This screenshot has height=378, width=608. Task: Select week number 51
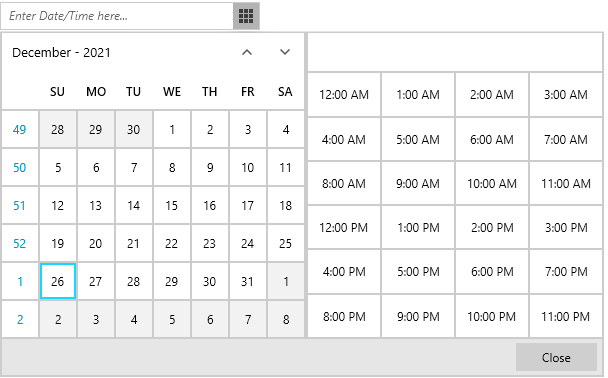19,205
